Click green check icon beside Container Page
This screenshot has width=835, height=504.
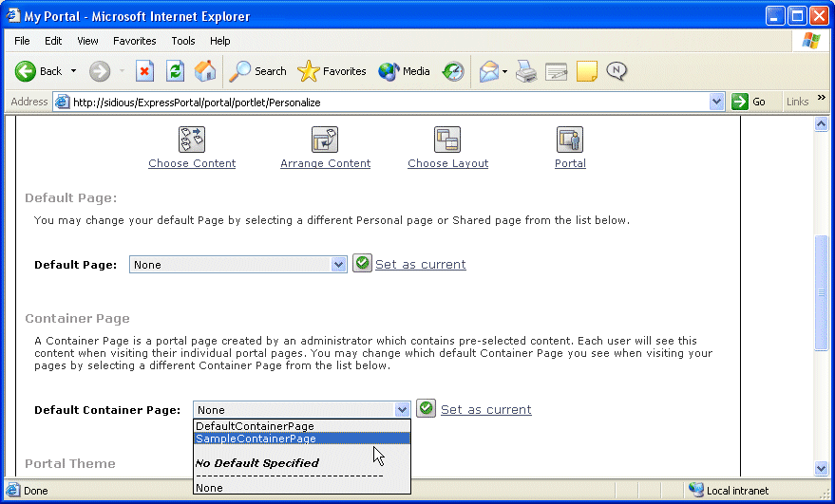click(426, 408)
